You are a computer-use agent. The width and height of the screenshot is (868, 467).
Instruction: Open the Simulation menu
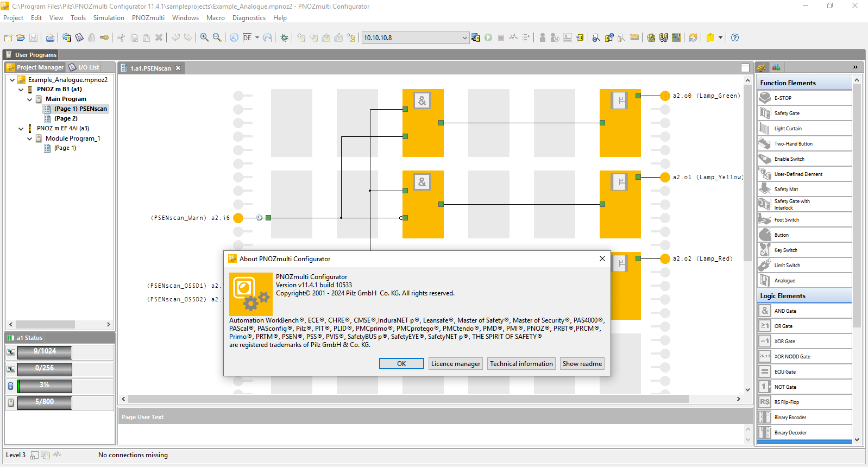point(109,18)
